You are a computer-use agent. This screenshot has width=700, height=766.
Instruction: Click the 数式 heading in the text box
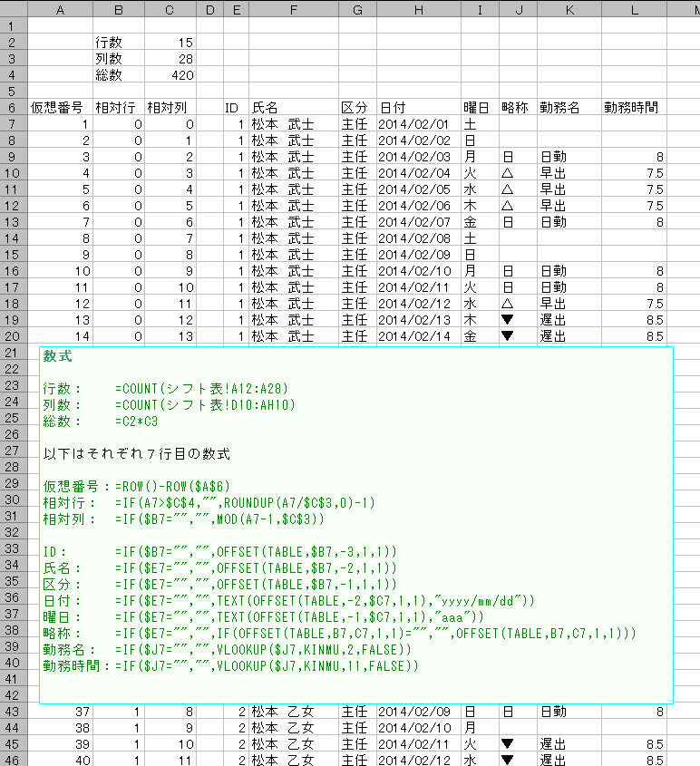point(58,356)
